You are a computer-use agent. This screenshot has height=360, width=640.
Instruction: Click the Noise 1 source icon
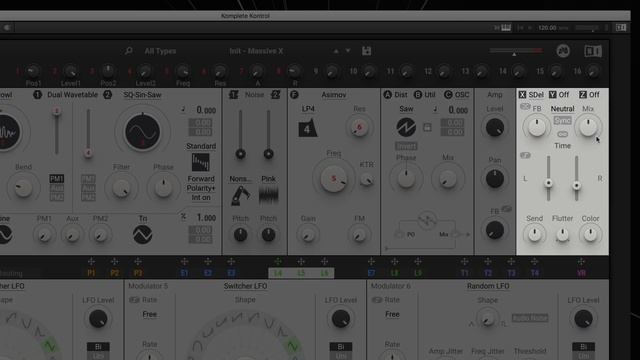233,95
